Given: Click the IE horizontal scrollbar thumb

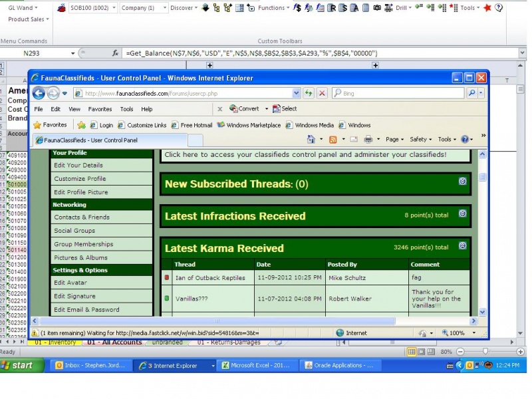Looking at the screenshot, I should point(217,321).
